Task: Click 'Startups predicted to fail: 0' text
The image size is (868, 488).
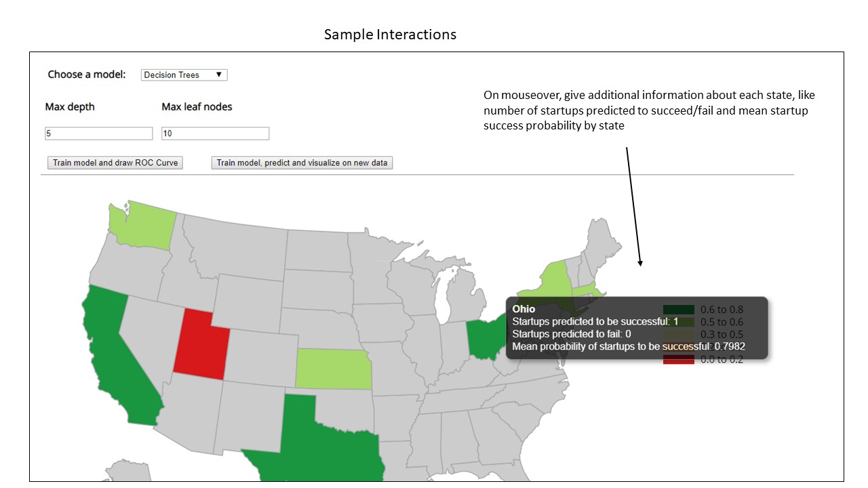Action: point(572,334)
